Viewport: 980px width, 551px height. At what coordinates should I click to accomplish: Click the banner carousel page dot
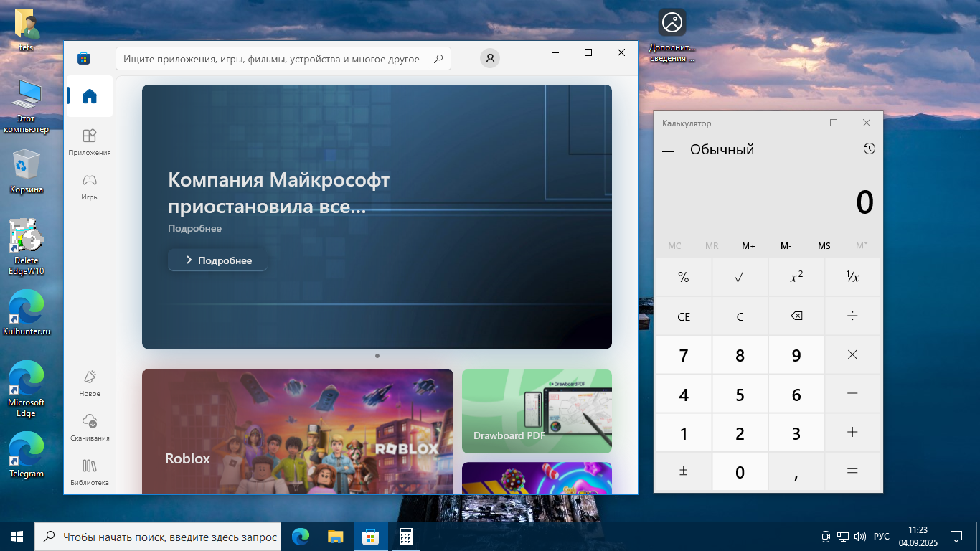pos(377,355)
